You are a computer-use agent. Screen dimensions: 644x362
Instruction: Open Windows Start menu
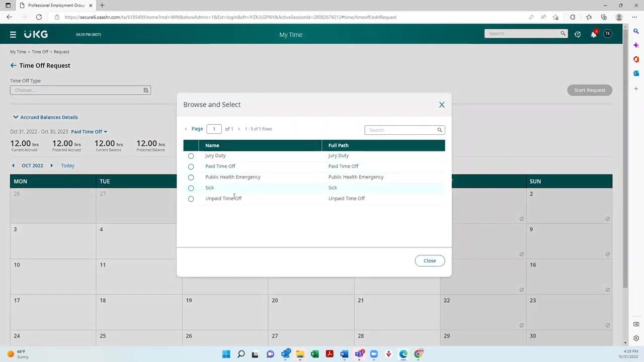pyautogui.click(x=226, y=354)
